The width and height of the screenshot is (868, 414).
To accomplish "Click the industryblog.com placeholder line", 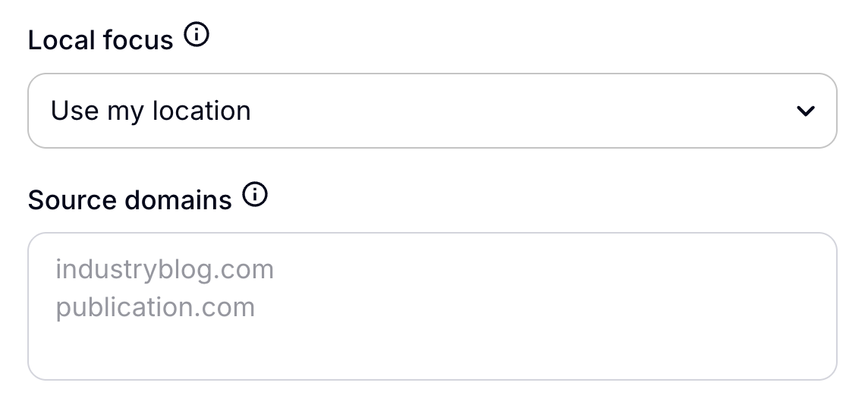I will (x=165, y=269).
